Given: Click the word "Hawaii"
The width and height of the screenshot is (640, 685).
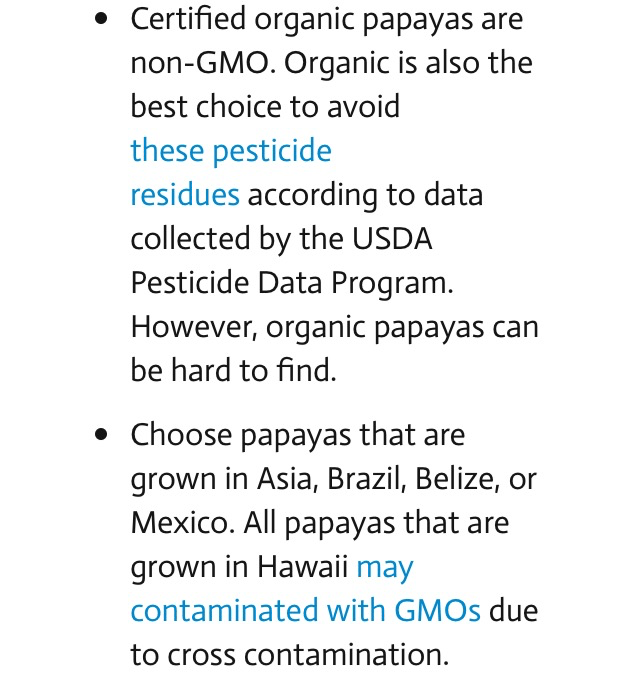Looking at the screenshot, I should coord(303,567).
